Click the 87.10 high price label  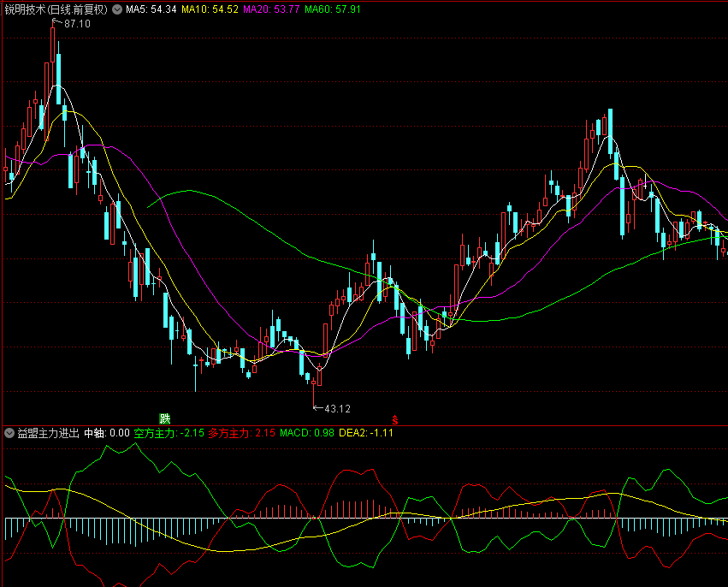[x=77, y=24]
